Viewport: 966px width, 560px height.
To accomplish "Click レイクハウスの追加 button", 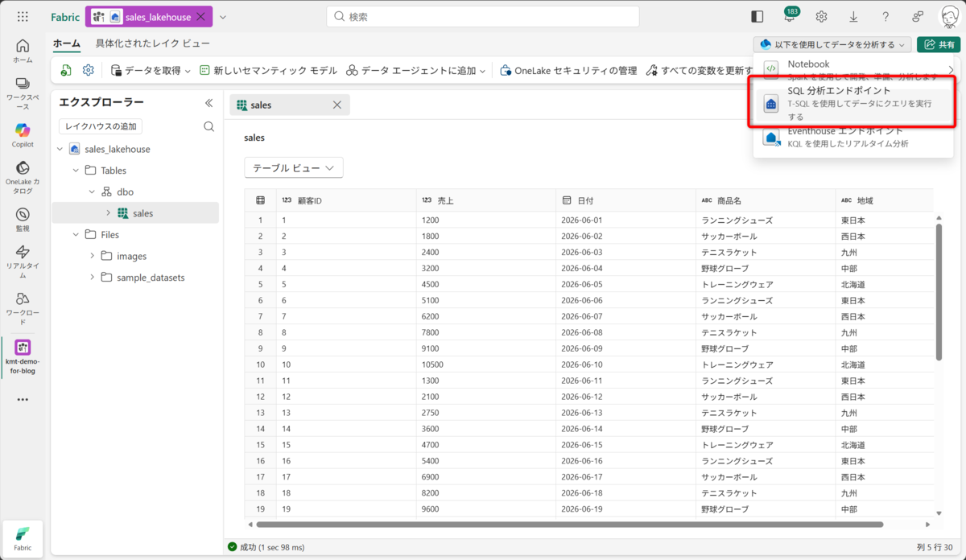I will click(x=101, y=126).
